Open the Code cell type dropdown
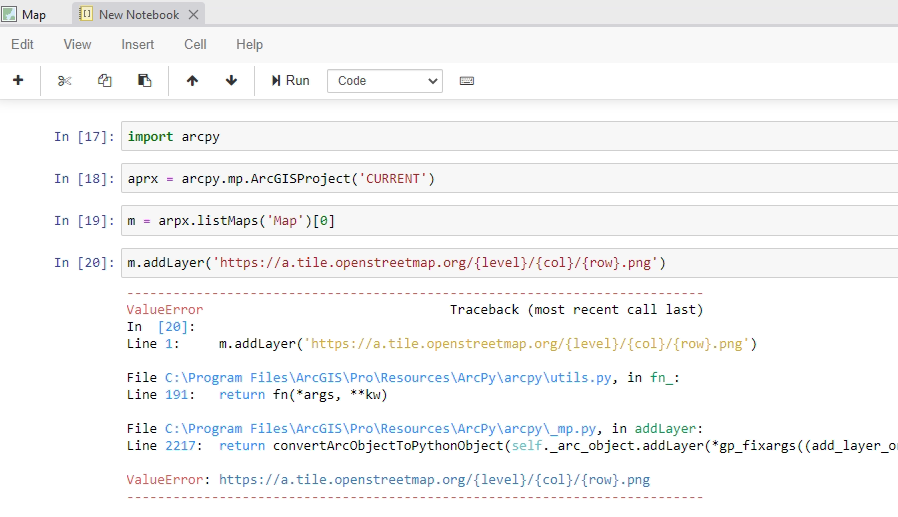 384,81
